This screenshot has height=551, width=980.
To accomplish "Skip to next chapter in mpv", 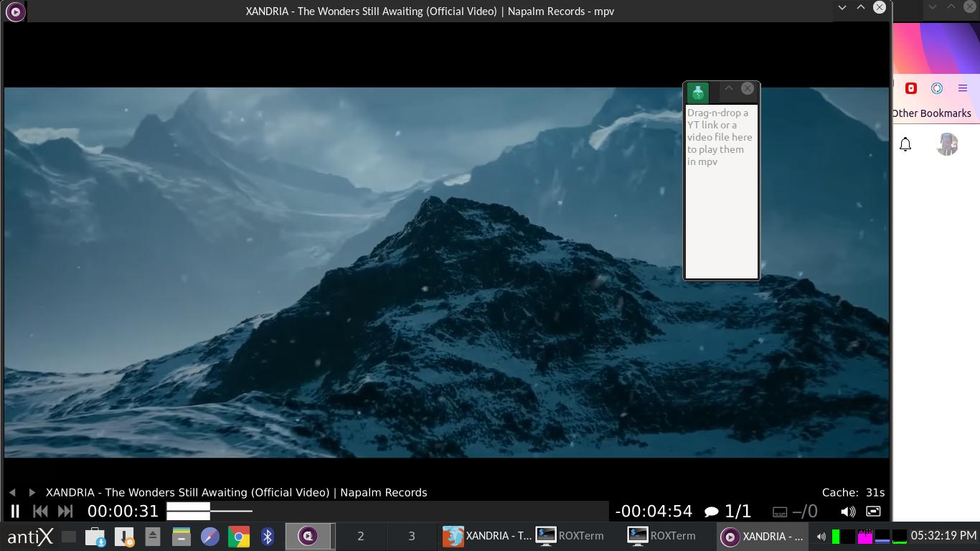I will 65,512.
